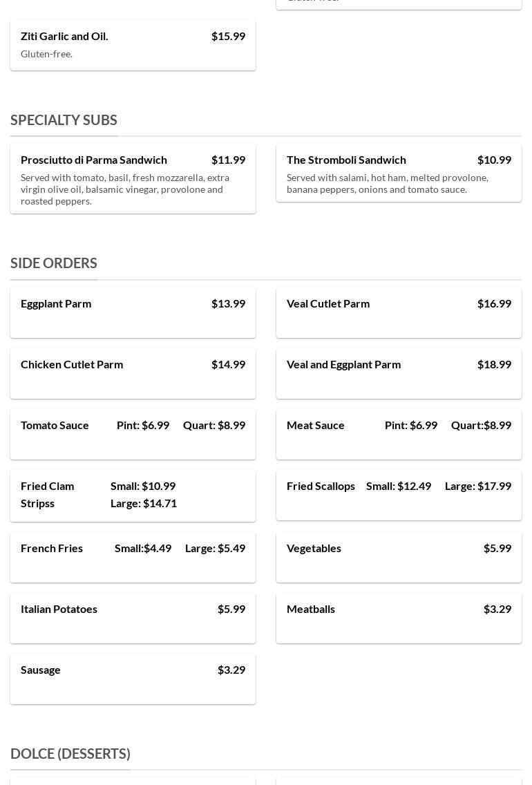The image size is (532, 785).
Task: Click the Dolce (Desserts) section heading
Action: pos(70,754)
